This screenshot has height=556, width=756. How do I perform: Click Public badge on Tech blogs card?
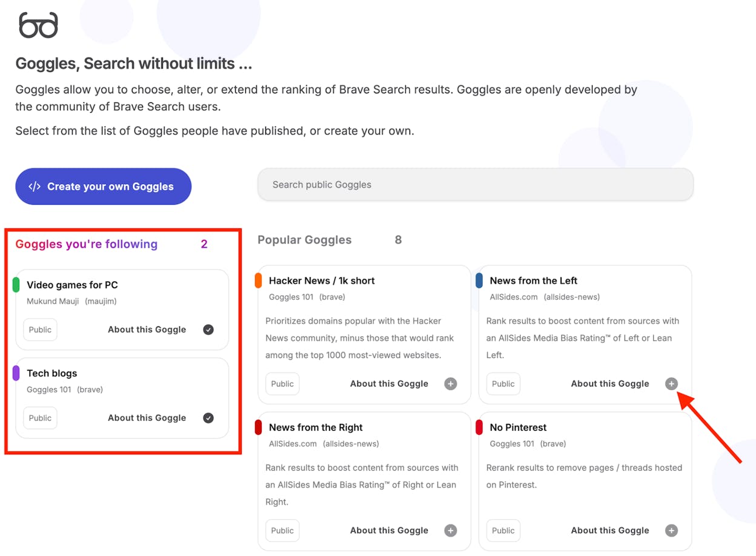click(40, 418)
